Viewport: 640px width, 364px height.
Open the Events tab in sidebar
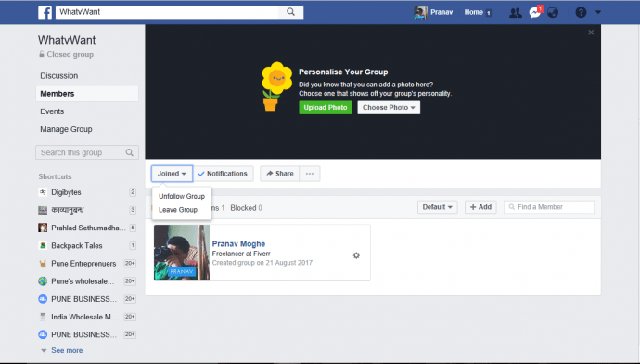click(52, 111)
